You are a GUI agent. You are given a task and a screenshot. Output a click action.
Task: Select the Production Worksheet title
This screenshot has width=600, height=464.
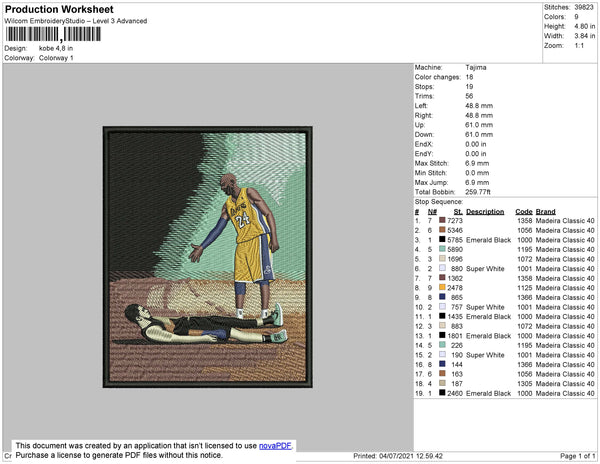click(x=59, y=9)
